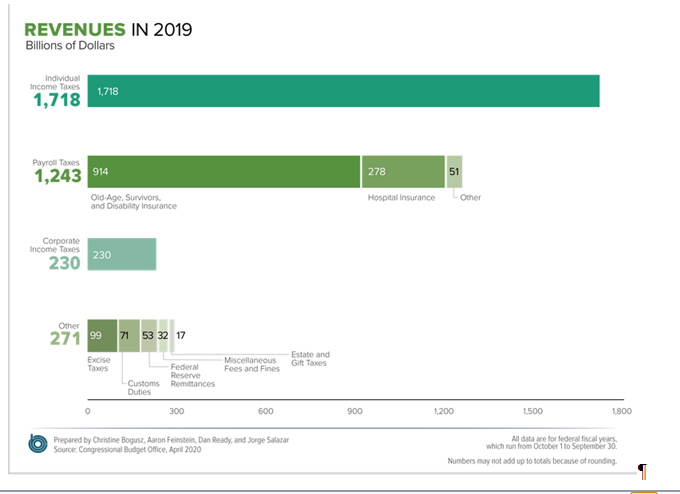Click the 'Excise Taxes' caption
The image size is (680, 494).
[98, 364]
